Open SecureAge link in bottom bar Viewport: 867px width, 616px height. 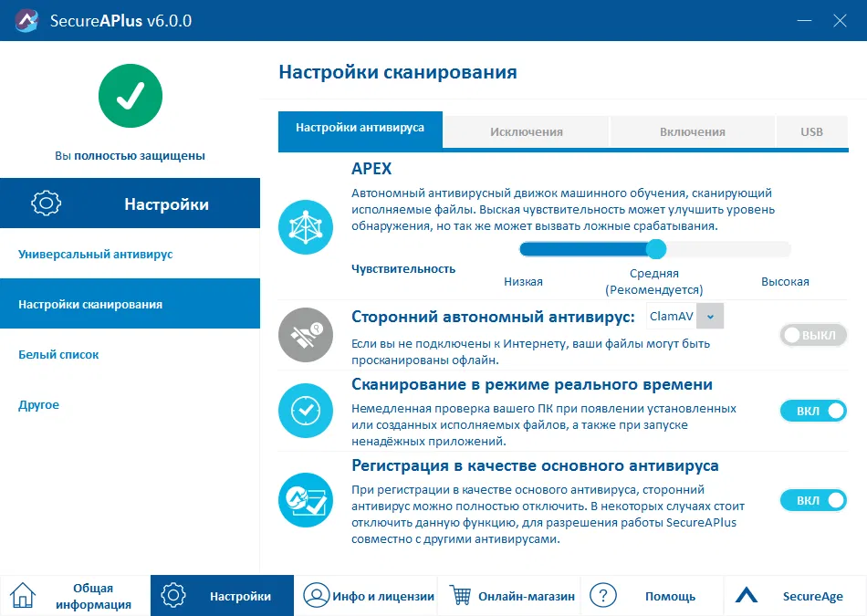(x=795, y=596)
